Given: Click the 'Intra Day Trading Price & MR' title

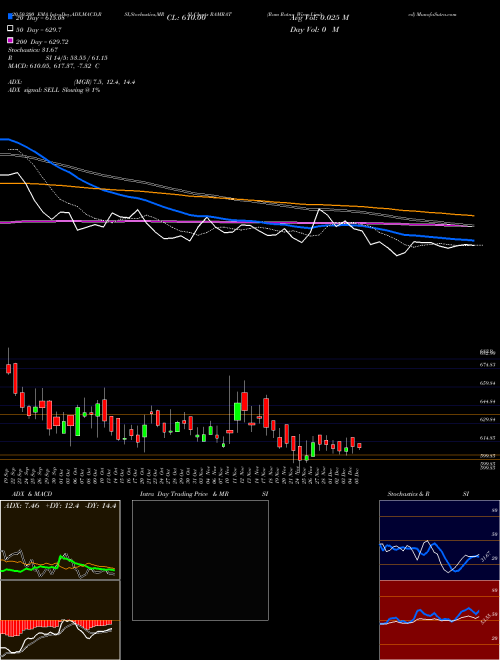Looking at the screenshot, I should 184,494.
